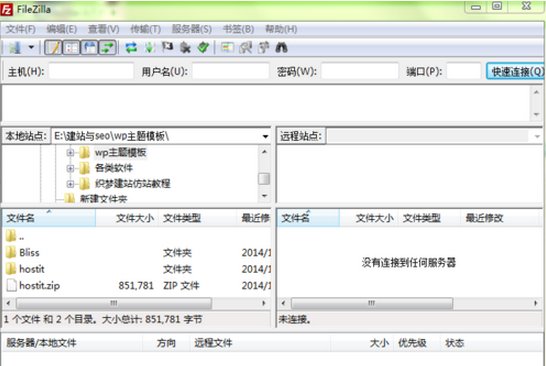Toggle local directory tree display icon
Image resolution: width=546 pixels, height=366 pixels.
71,47
